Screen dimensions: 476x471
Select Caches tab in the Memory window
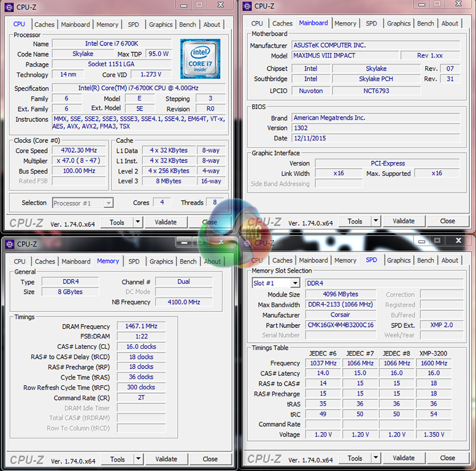(45, 261)
